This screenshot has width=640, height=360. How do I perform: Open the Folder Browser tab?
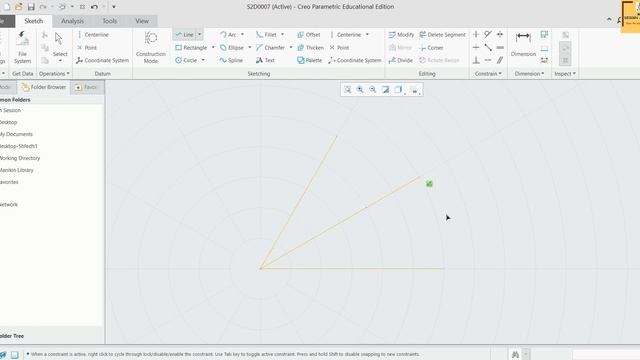44,87
